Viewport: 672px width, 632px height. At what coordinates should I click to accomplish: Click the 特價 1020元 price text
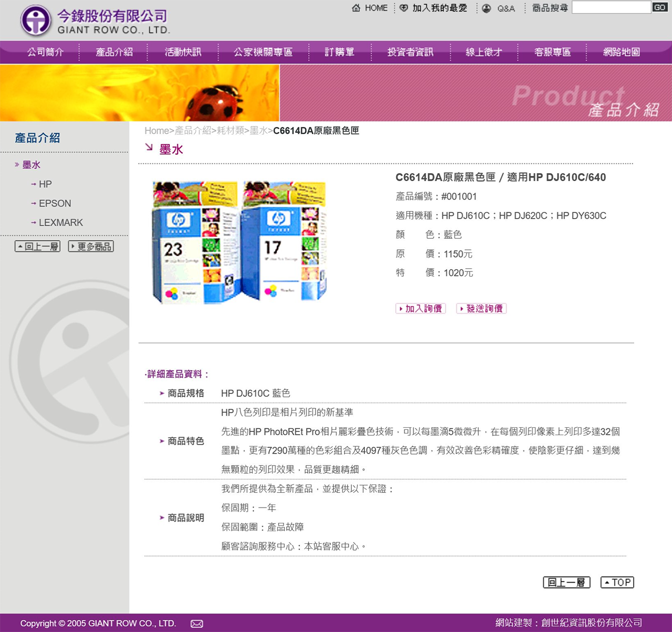pos(434,273)
